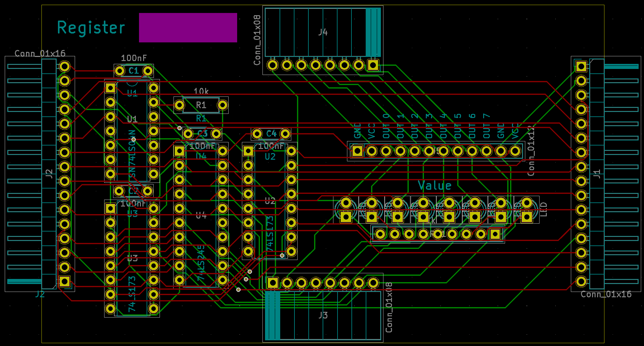Screen dimensions: 644x346
Task: Click the '100nF' value text above C1
Action: pyautogui.click(x=134, y=58)
